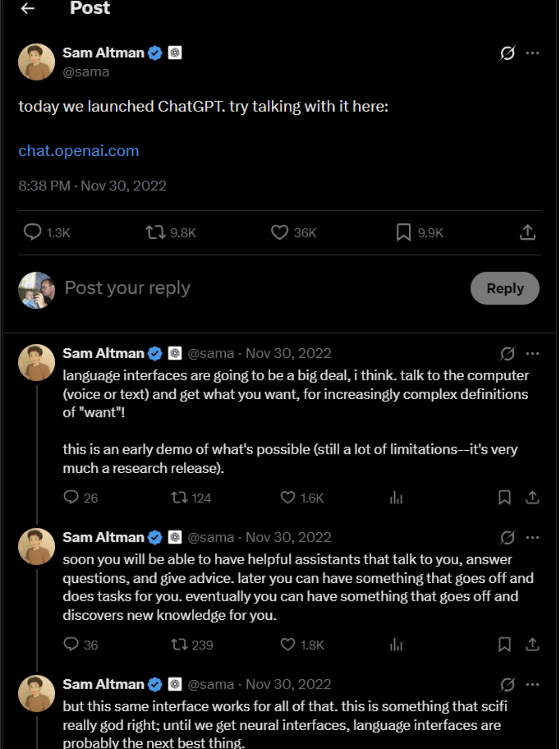Image resolution: width=560 pixels, height=749 pixels.
Task: Like the main ChatGPT launch post
Action: (x=280, y=232)
